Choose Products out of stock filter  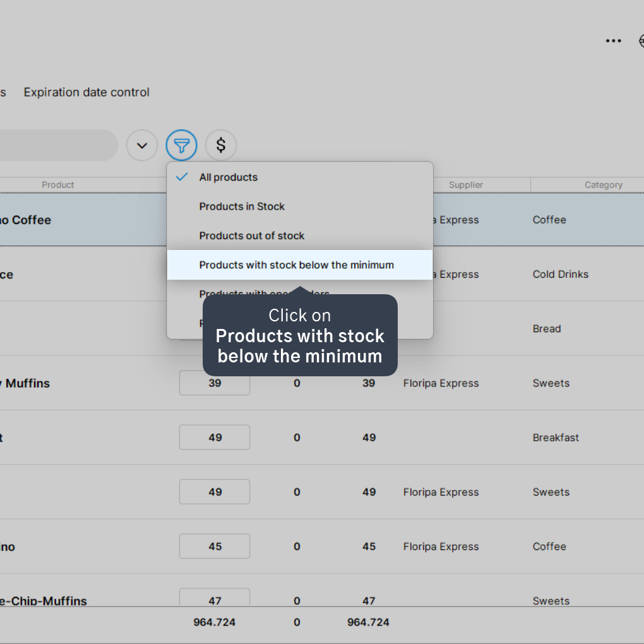300,236
